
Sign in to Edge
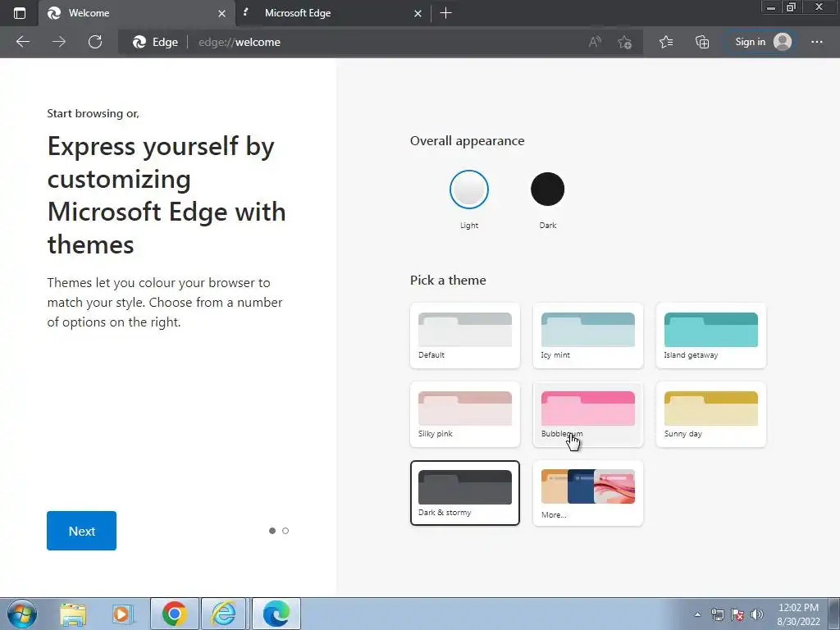759,42
